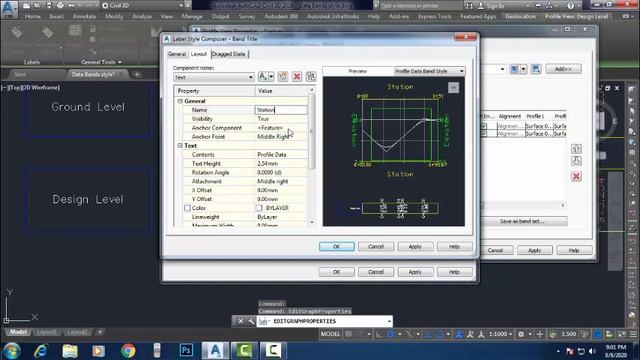Click red X delete band icon
640x360 pixels.
coord(576,176)
